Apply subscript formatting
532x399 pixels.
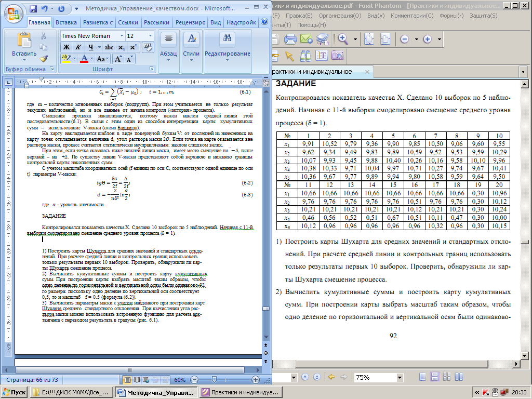pos(122,47)
